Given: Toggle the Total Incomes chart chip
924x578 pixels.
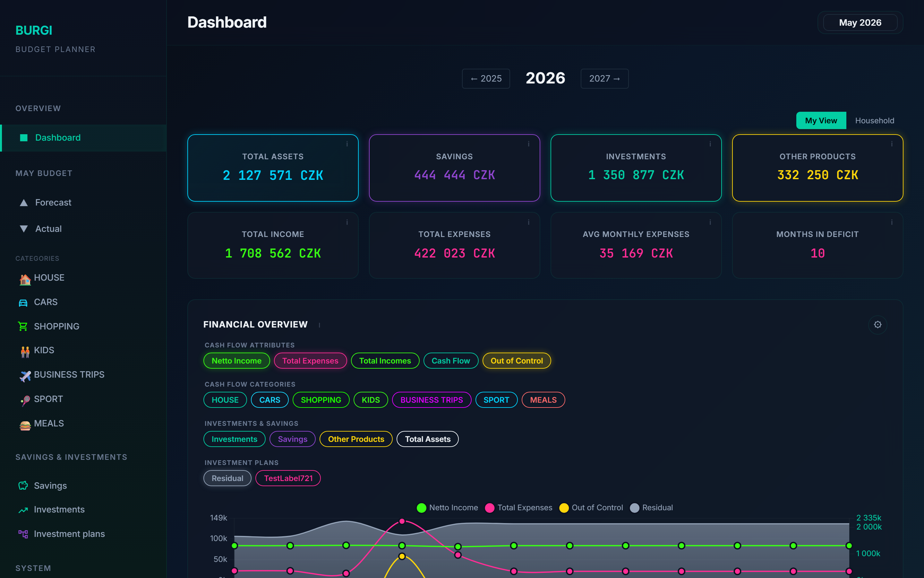Looking at the screenshot, I should 385,361.
